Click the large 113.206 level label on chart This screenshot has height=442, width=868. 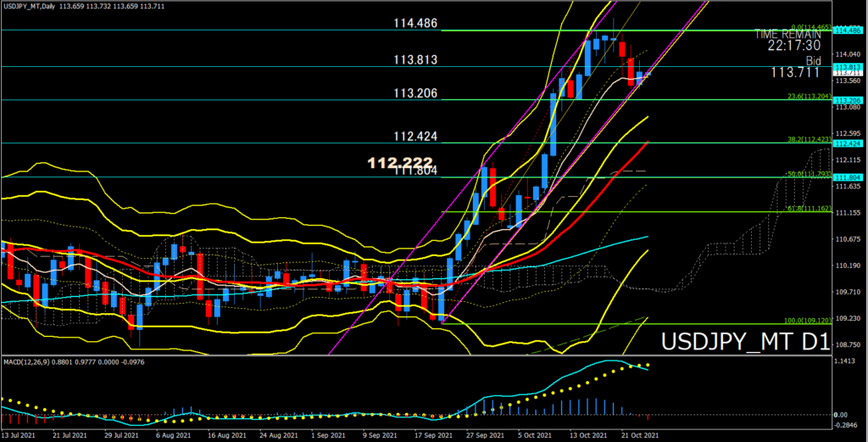415,93
